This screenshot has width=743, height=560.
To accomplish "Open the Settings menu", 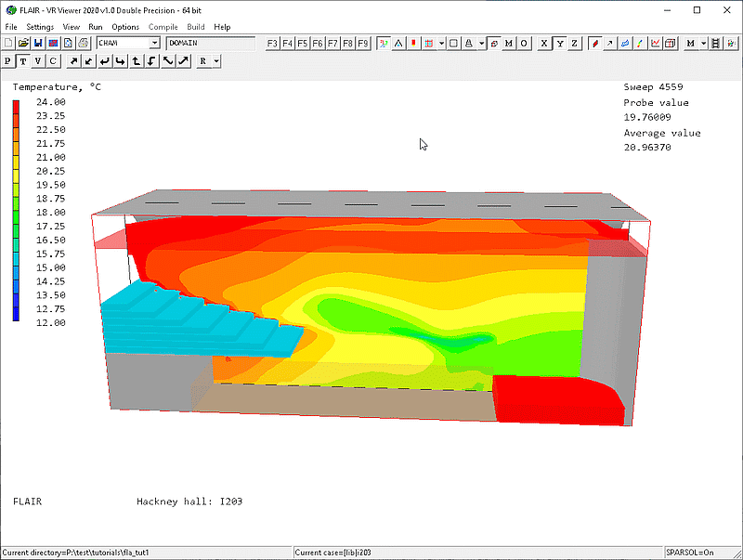I will (x=40, y=27).
